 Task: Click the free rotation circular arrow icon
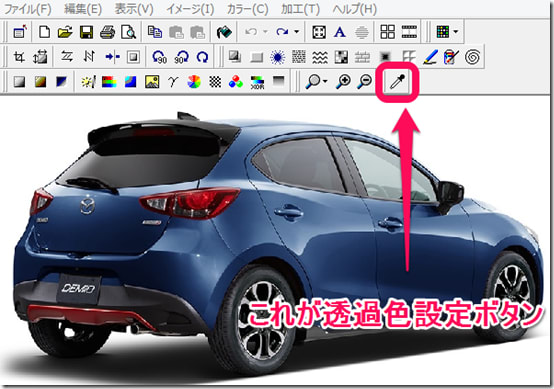(202, 57)
